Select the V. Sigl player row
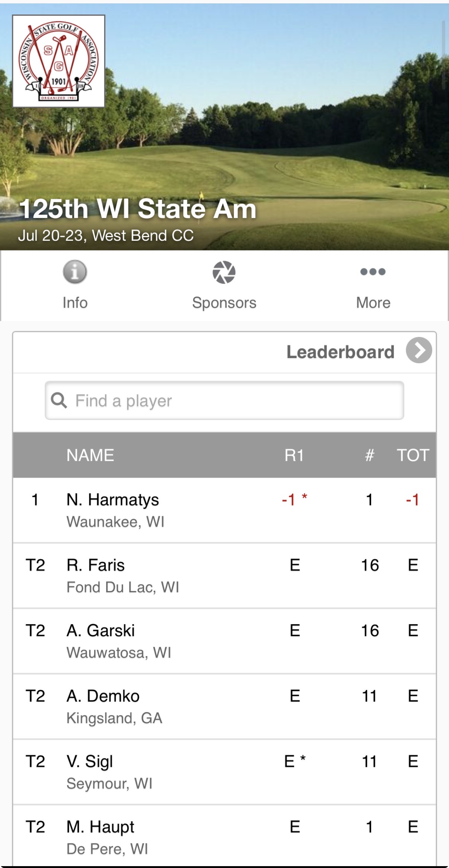Image resolution: width=449 pixels, height=868 pixels. tap(225, 772)
